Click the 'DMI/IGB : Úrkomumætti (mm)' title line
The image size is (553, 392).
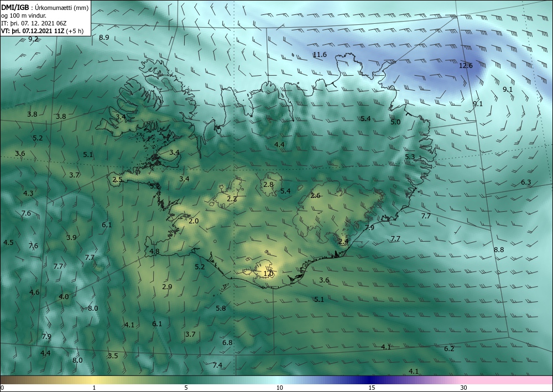45,7
